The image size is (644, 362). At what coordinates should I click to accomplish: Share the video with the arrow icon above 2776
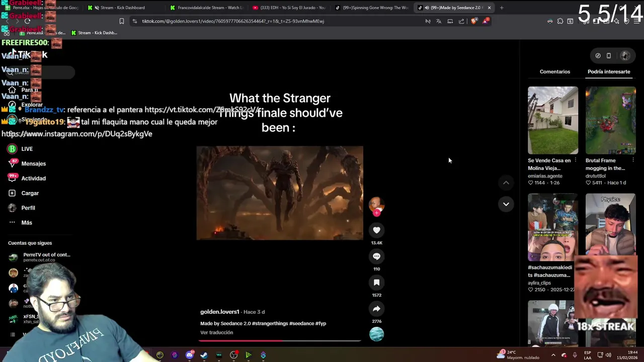point(376,309)
